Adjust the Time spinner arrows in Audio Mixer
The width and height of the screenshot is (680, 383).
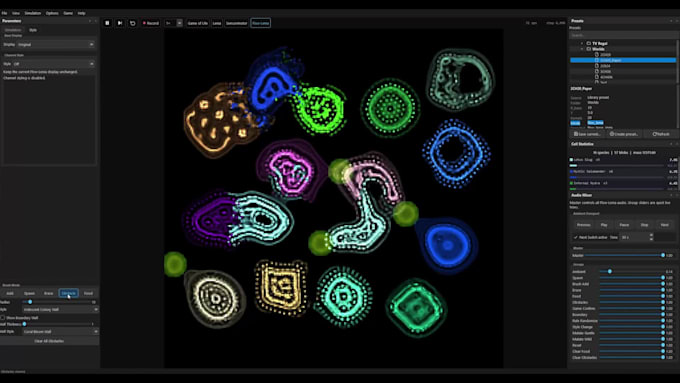(x=651, y=237)
